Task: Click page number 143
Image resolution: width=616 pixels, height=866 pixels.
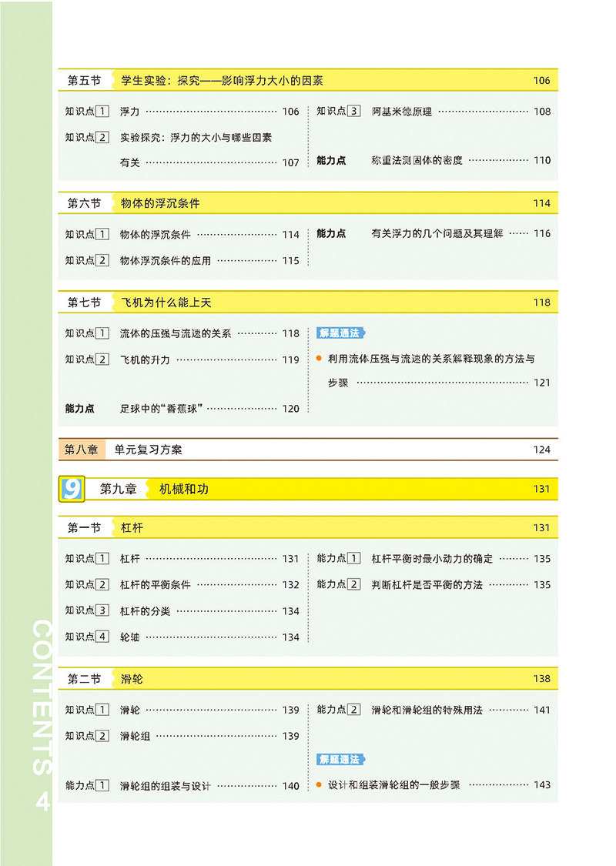Action: (542, 785)
